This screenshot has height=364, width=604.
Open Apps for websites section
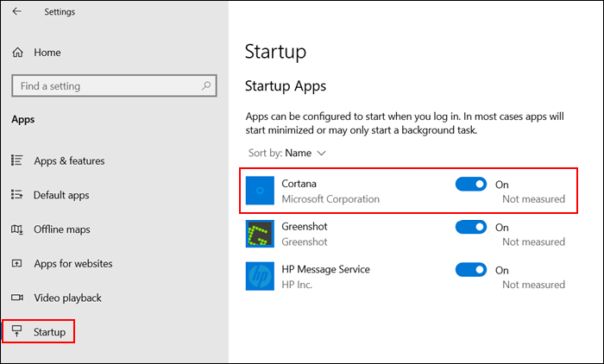coord(73,264)
